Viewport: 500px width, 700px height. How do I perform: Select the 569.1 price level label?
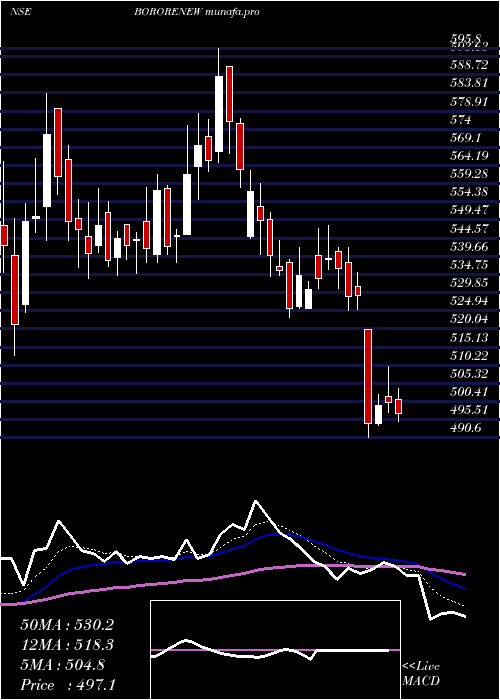pos(465,138)
